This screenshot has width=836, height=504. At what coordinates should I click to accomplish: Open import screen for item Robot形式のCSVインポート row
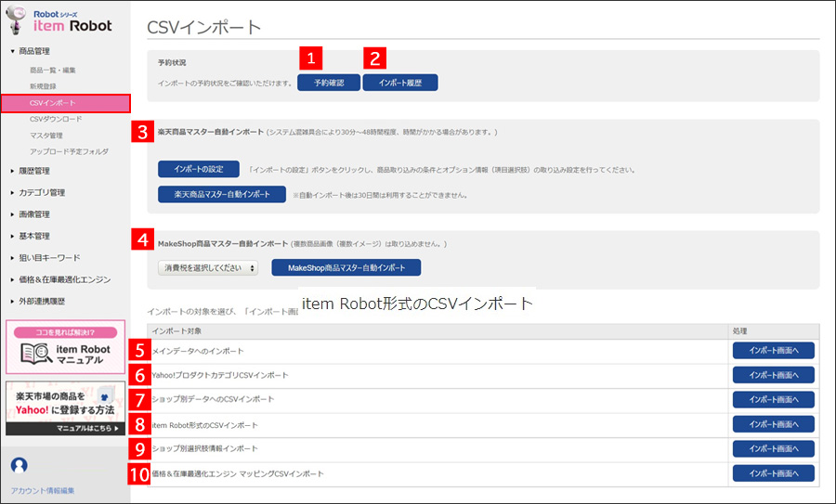[774, 424]
